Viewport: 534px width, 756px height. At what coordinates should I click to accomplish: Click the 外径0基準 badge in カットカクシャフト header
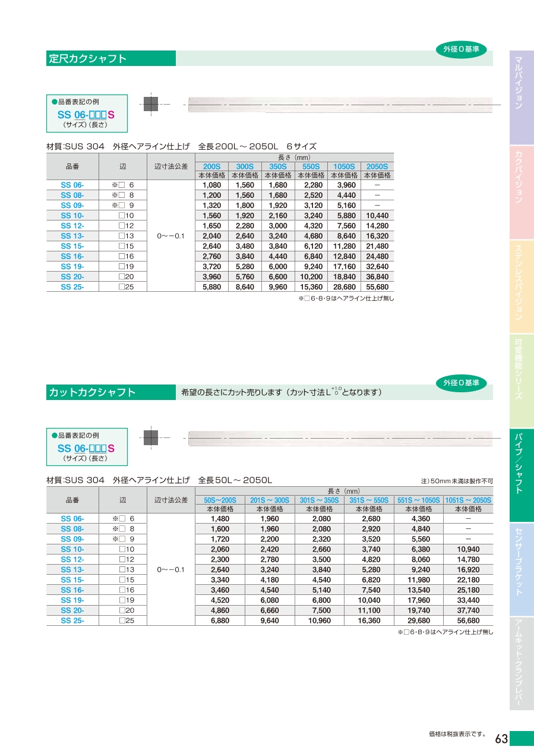pos(461,383)
